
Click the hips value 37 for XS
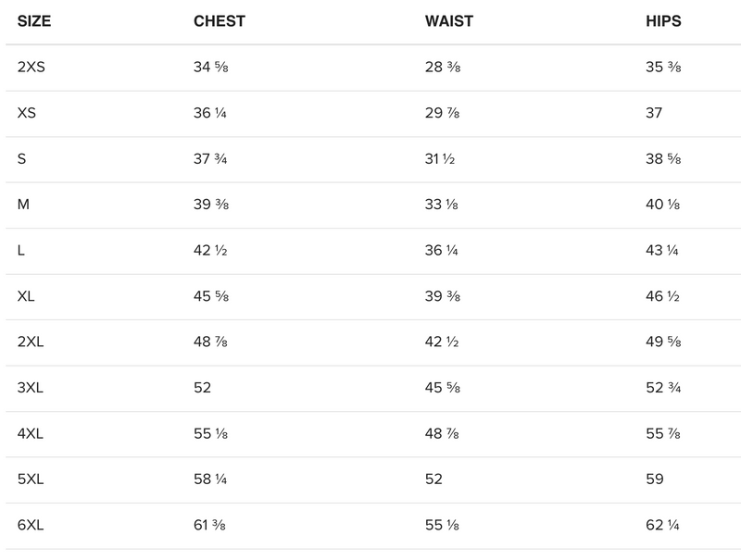(654, 113)
